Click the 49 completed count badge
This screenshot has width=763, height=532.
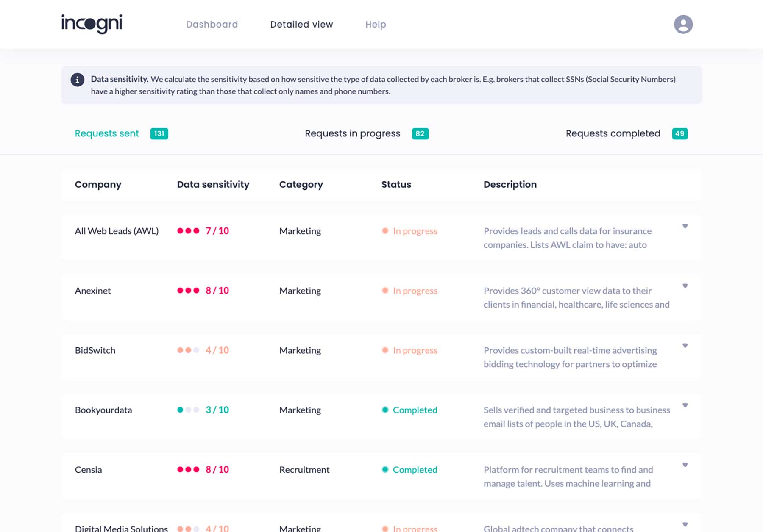click(x=679, y=134)
